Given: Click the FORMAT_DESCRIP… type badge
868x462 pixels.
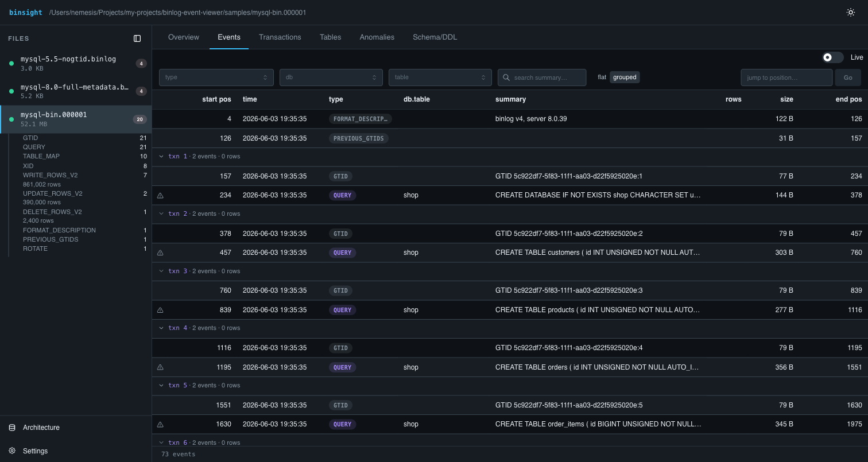Looking at the screenshot, I should [361, 119].
